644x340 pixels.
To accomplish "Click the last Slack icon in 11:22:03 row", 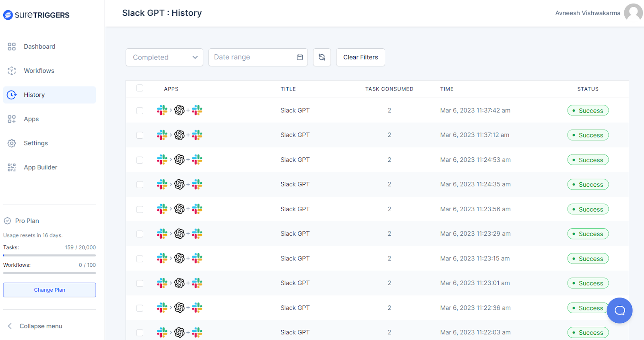I will pyautogui.click(x=197, y=332).
